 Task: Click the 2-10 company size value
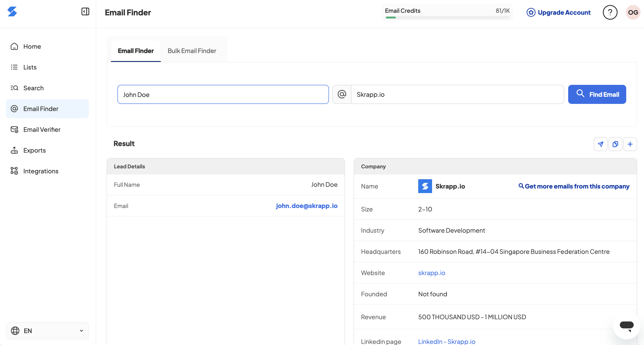click(x=425, y=209)
